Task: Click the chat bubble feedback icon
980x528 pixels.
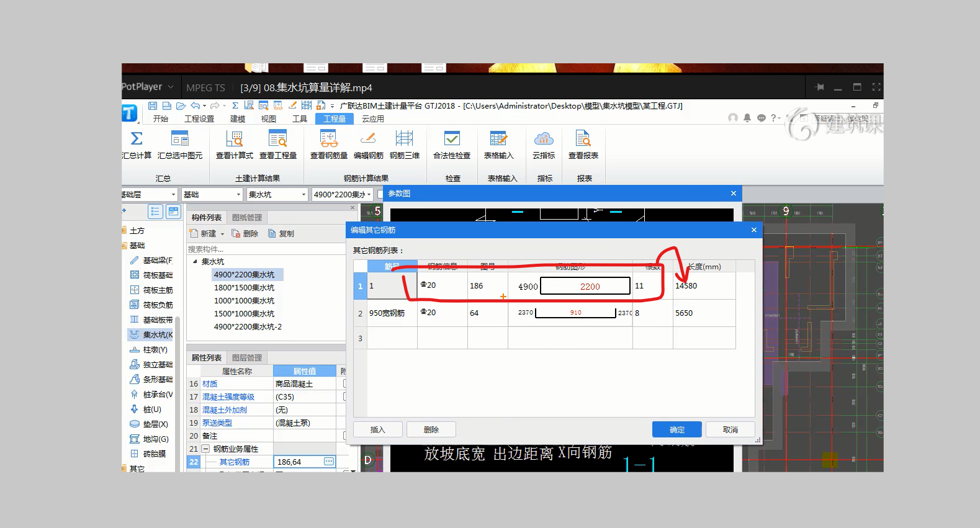Action: (x=762, y=118)
